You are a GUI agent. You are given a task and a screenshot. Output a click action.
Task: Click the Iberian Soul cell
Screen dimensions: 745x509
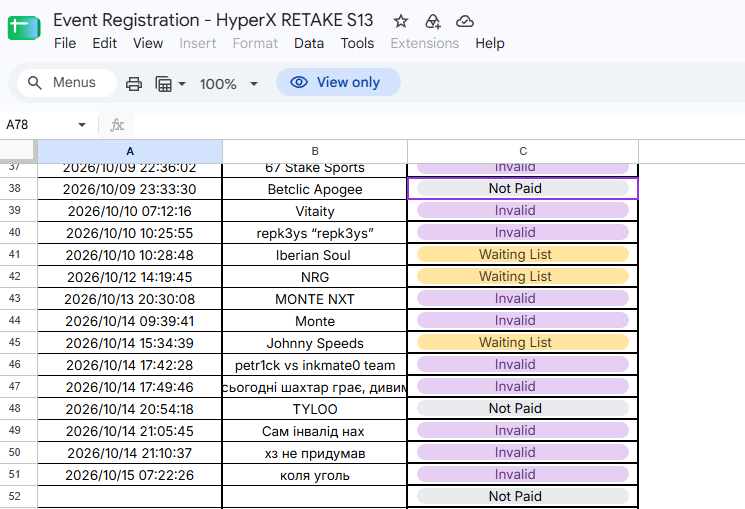(x=315, y=255)
